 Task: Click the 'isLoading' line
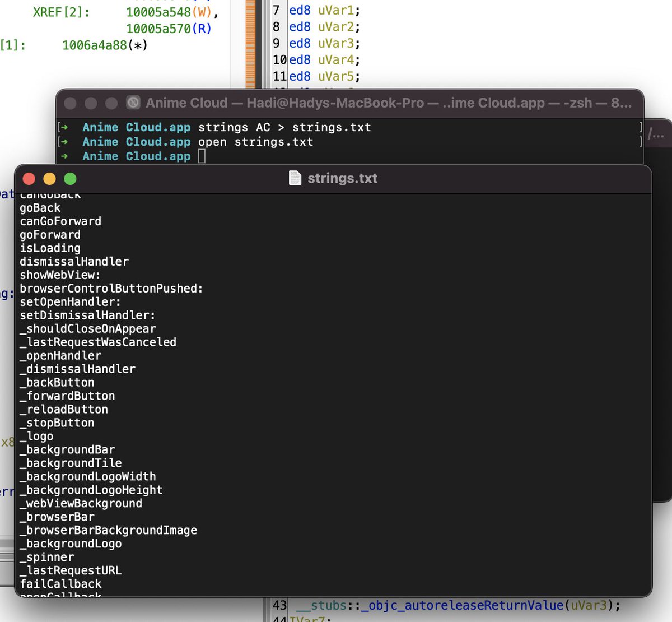(50, 248)
